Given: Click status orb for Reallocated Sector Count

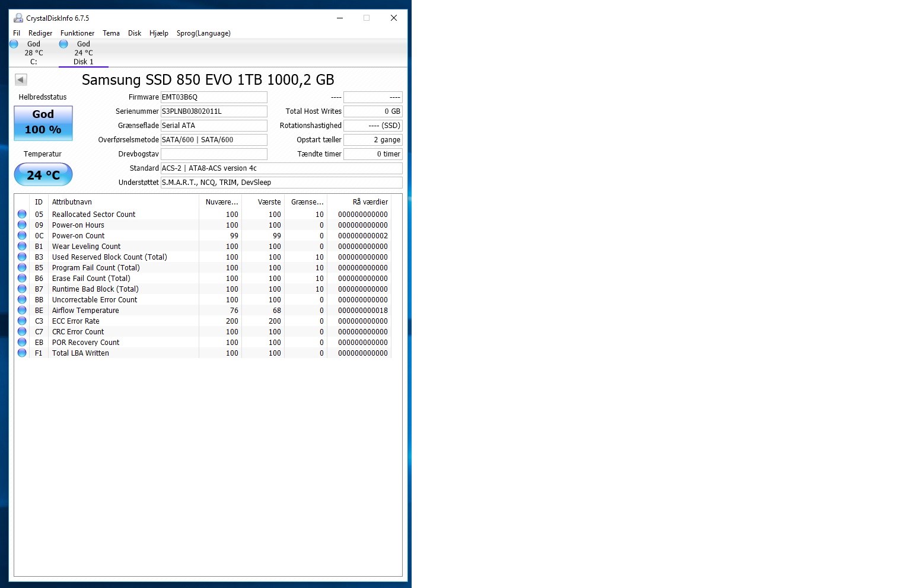Looking at the screenshot, I should [x=22, y=214].
